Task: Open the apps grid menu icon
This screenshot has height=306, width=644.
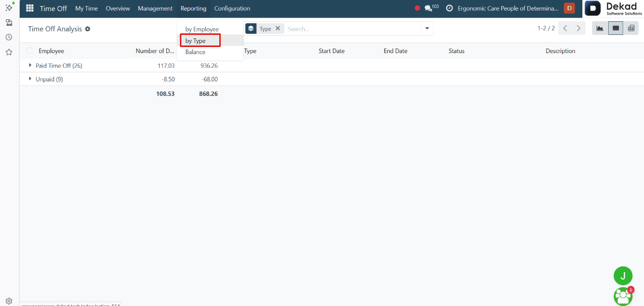Action: pyautogui.click(x=30, y=9)
